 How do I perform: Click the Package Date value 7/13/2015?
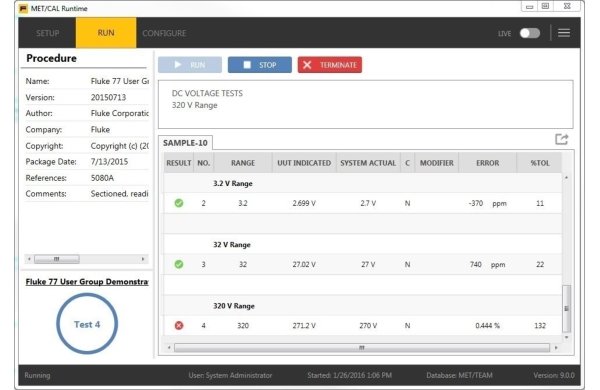click(109, 162)
